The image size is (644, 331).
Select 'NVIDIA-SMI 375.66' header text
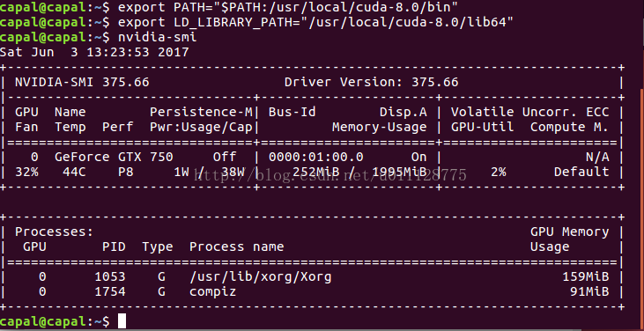click(82, 83)
